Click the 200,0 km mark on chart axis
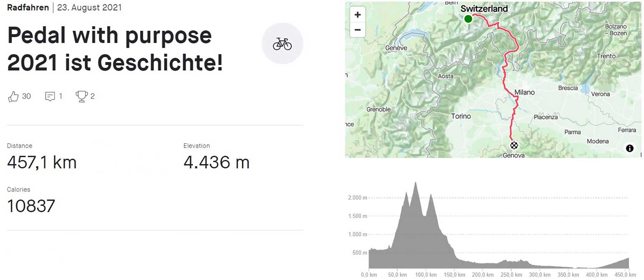Viewport: 644px width, 280px height. click(483, 275)
